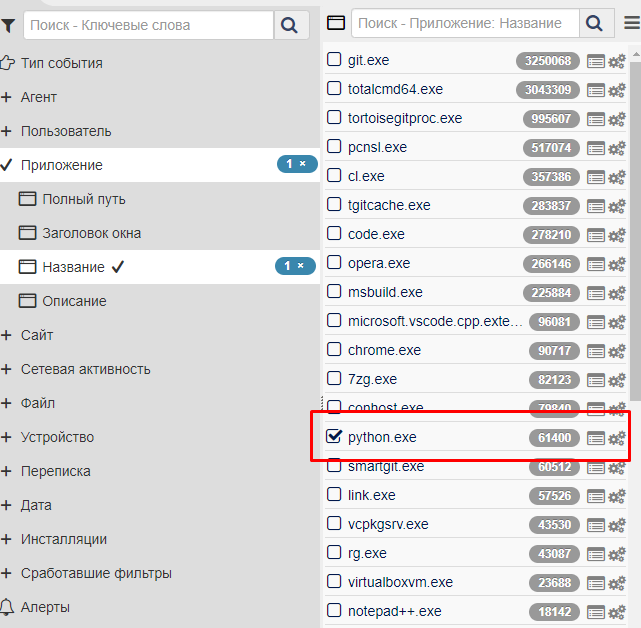
Task: Click list icon for chrome.exe row
Action: pos(596,351)
